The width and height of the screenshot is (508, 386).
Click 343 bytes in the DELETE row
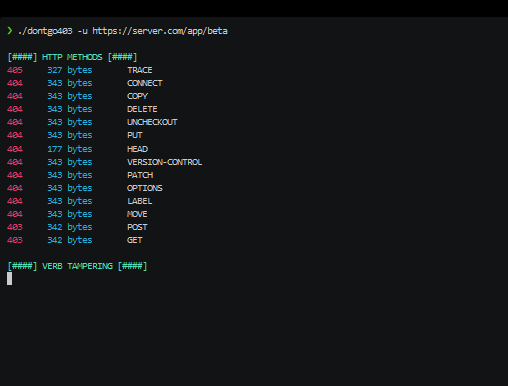coord(70,109)
